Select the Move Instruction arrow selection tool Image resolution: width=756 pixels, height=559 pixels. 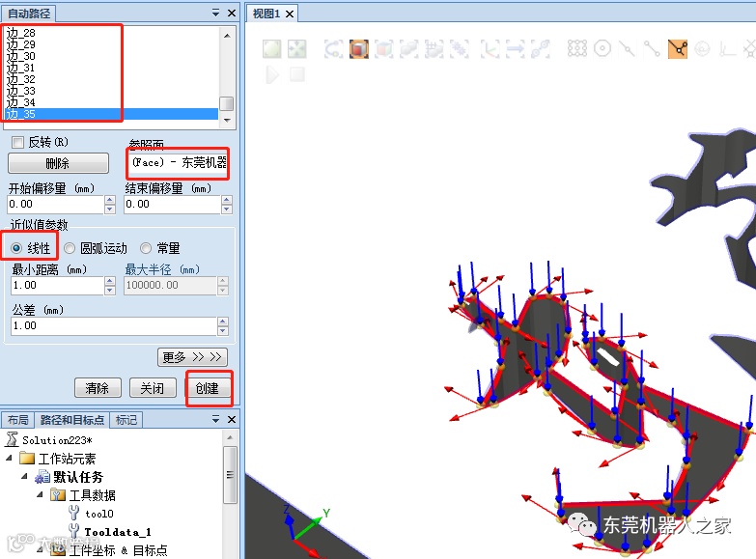(515, 48)
